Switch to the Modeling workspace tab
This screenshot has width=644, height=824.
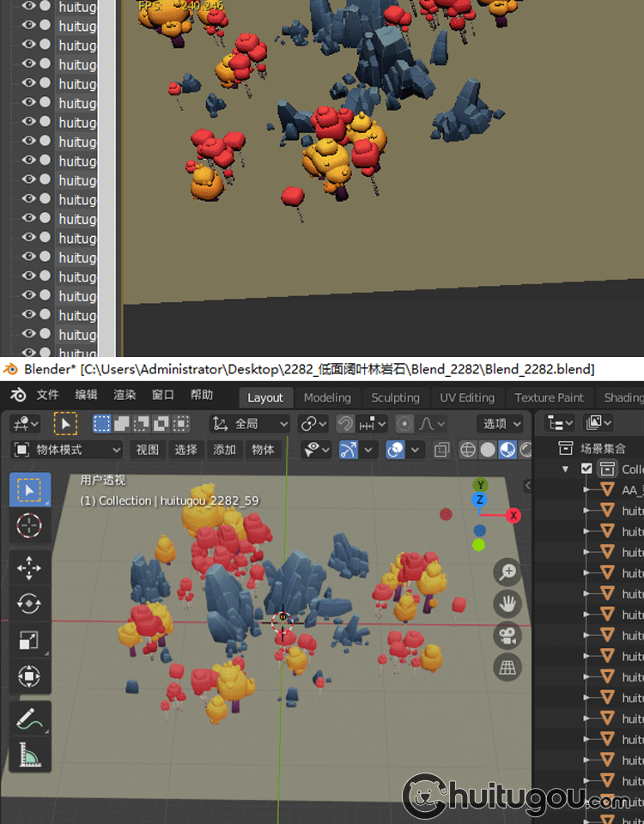(327, 397)
